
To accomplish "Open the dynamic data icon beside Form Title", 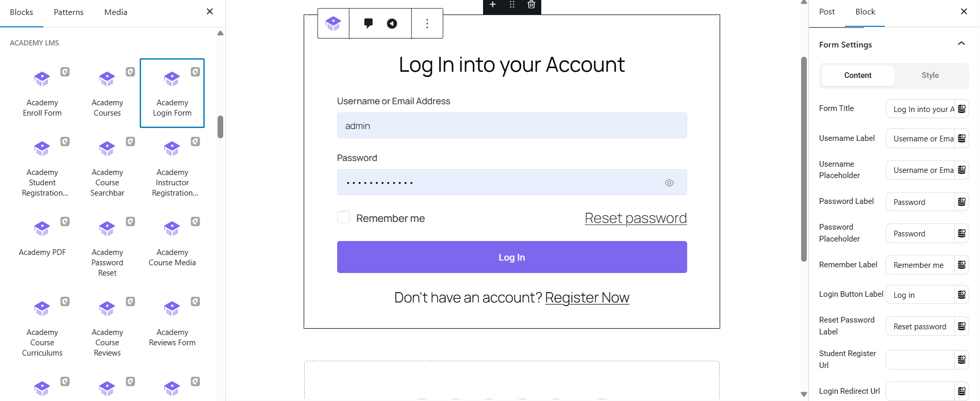I will pos(961,109).
